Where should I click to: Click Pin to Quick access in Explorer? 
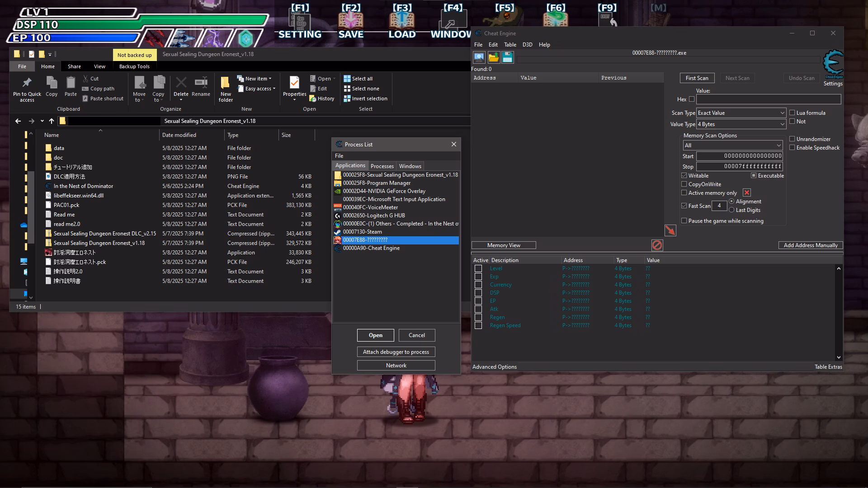click(27, 89)
